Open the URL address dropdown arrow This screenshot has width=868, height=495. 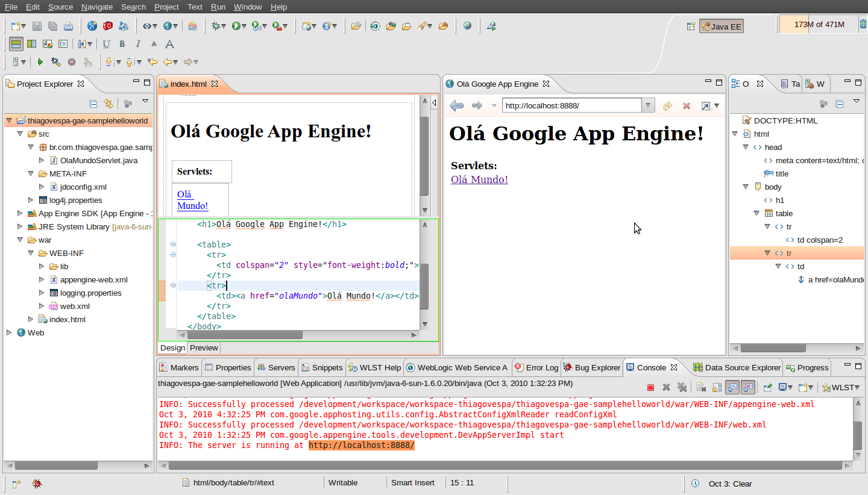tap(648, 106)
